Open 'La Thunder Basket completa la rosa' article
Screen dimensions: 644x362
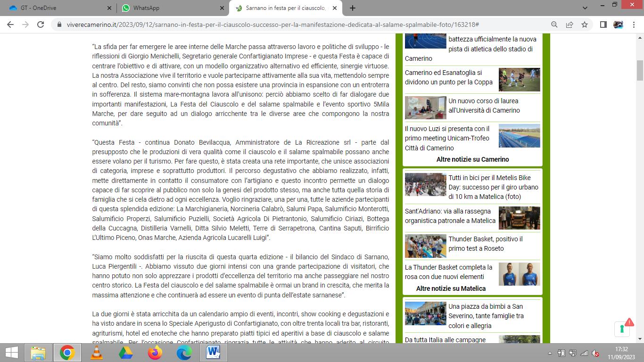pyautogui.click(x=448, y=272)
